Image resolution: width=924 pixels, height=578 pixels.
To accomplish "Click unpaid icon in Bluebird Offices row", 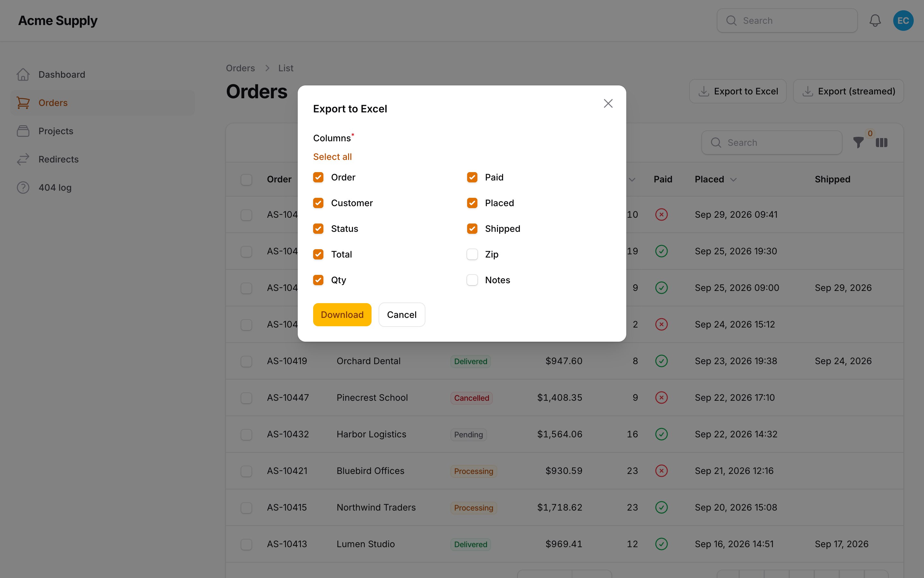I will [661, 471].
